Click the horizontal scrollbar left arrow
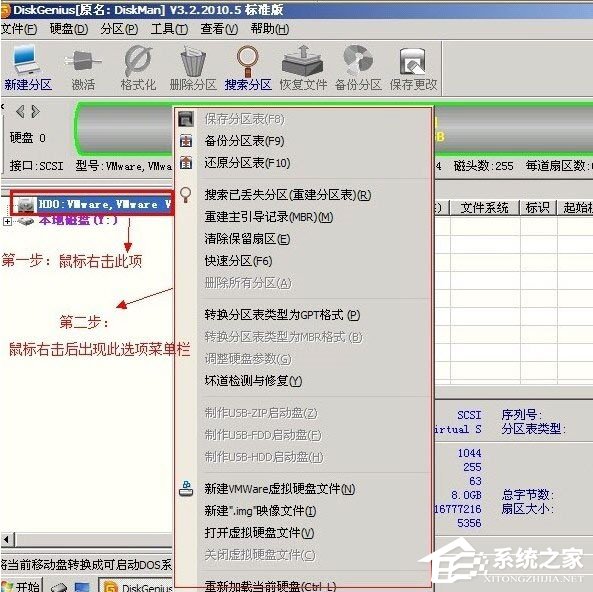The width and height of the screenshot is (593, 592). tap(7, 539)
